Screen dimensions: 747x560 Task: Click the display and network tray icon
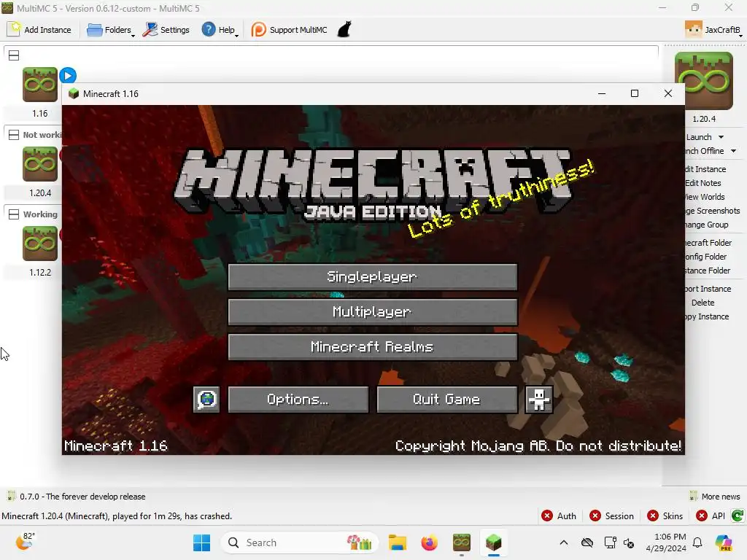[x=610, y=542]
